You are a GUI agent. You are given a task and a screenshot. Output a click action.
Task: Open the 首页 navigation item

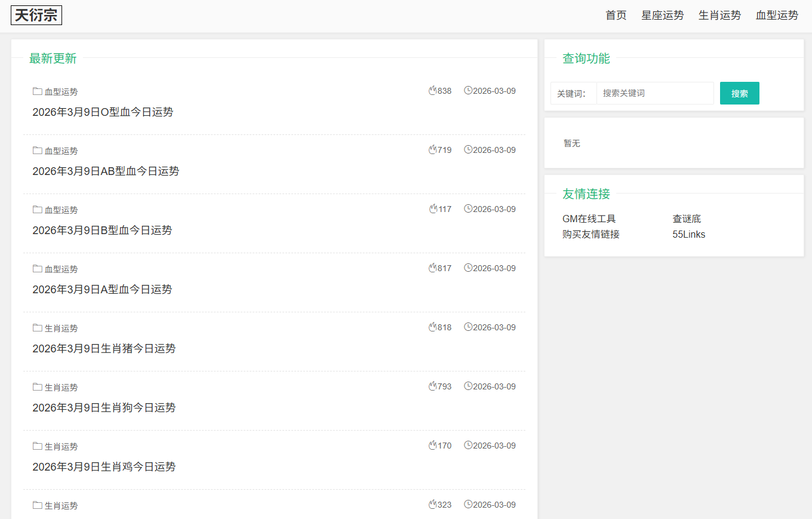(616, 16)
